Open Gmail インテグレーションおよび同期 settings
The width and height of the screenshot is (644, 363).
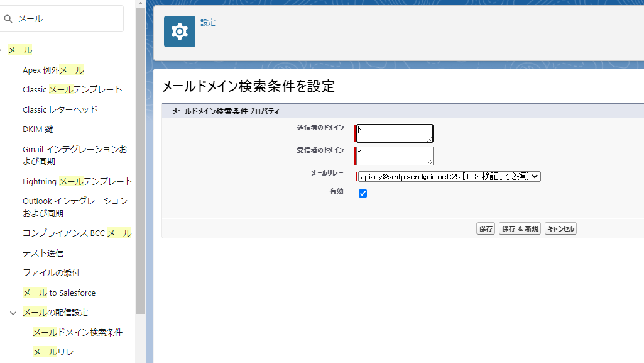(75, 155)
